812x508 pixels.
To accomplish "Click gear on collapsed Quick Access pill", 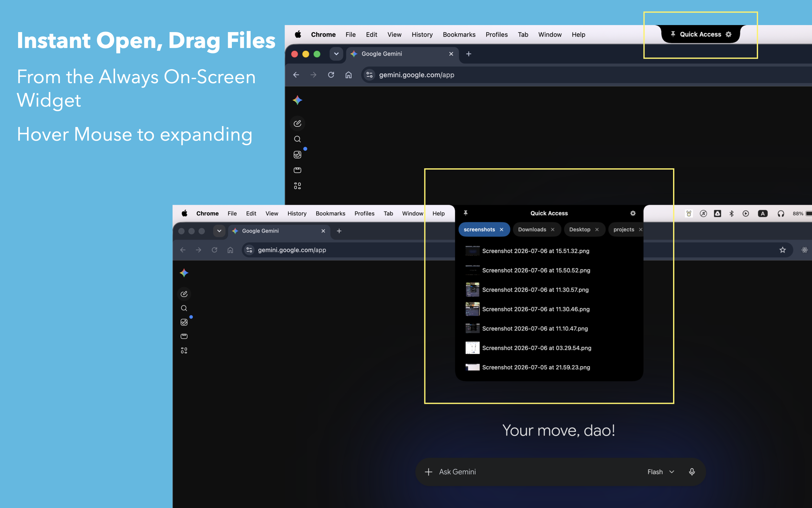I will (729, 34).
